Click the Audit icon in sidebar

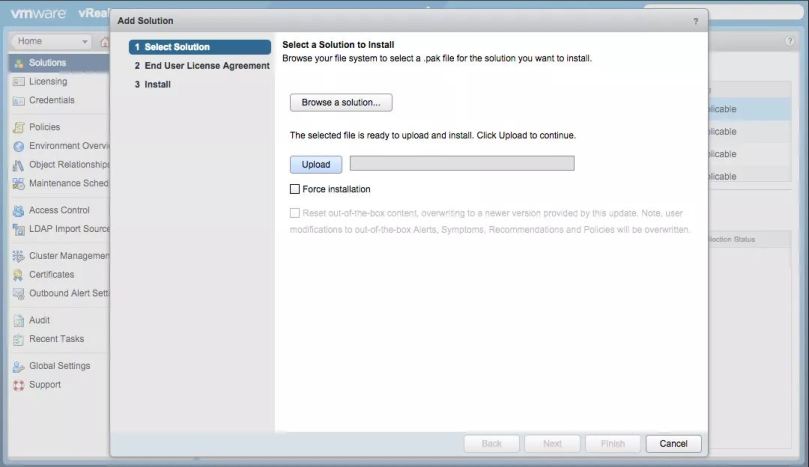pos(18,321)
